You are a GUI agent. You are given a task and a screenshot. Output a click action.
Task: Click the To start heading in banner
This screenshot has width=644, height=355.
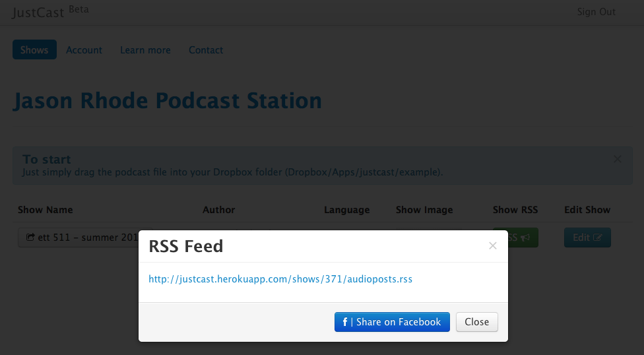click(x=46, y=159)
